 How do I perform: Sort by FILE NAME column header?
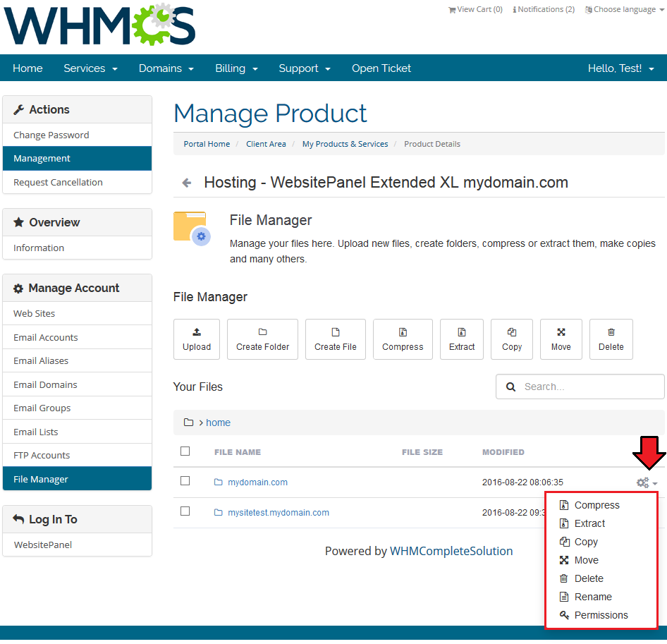238,452
